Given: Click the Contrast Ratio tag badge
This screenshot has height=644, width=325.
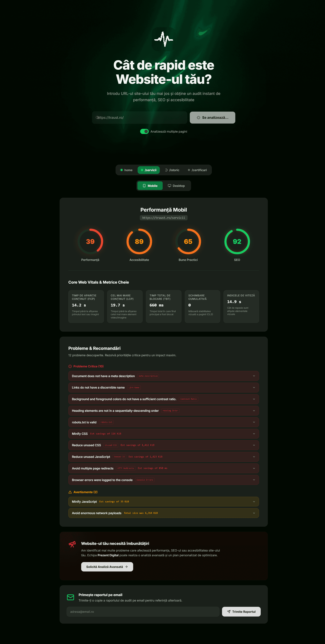Looking at the screenshot, I should click(x=189, y=399).
